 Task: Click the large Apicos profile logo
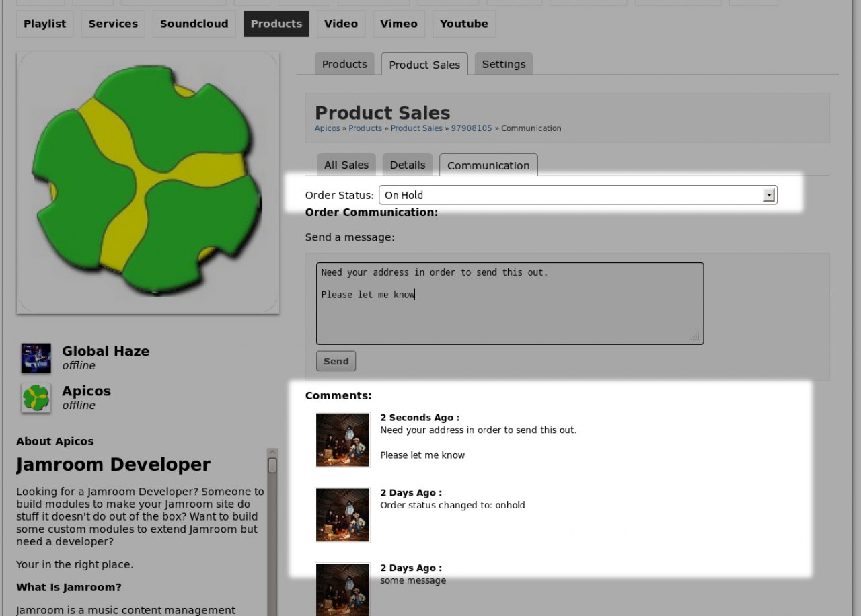pos(148,182)
